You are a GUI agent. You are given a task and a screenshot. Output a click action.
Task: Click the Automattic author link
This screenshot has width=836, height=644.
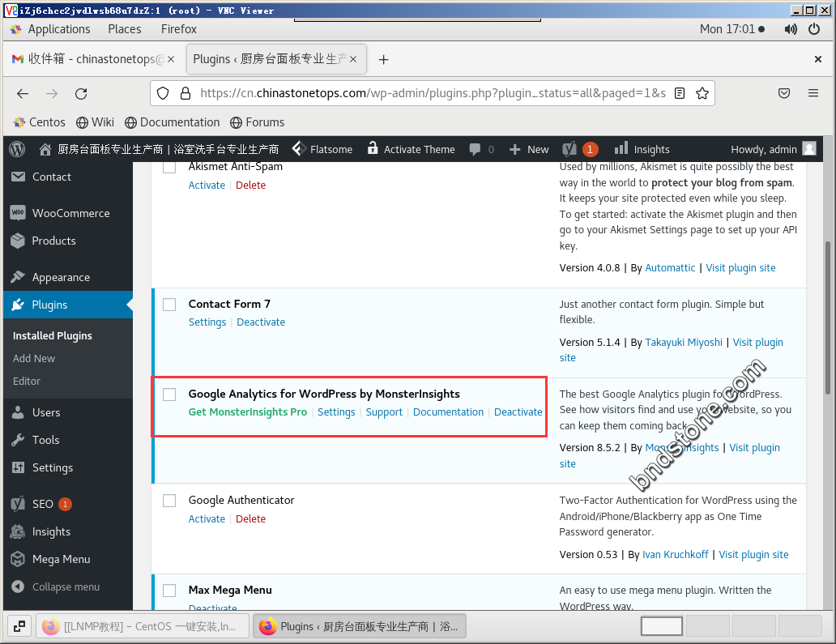point(670,268)
